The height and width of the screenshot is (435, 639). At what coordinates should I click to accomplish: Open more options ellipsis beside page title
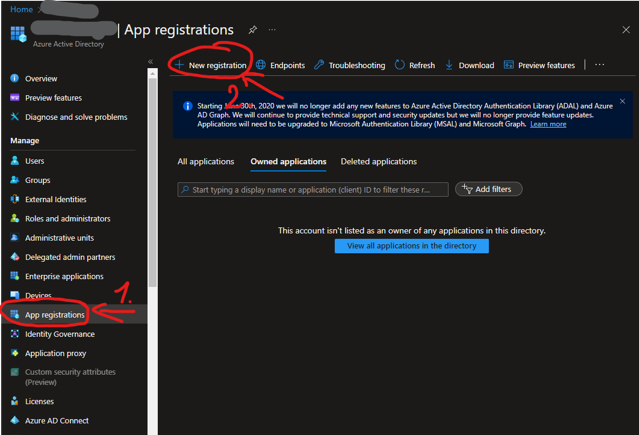[272, 30]
